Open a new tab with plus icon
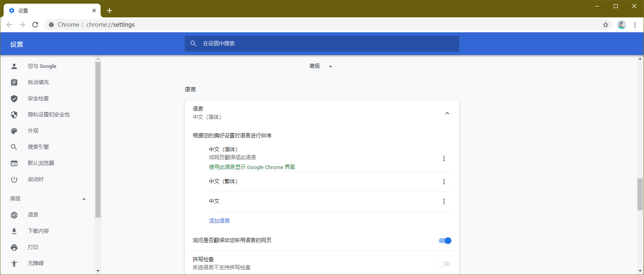Screen dimensions: 644x275 click(x=109, y=11)
